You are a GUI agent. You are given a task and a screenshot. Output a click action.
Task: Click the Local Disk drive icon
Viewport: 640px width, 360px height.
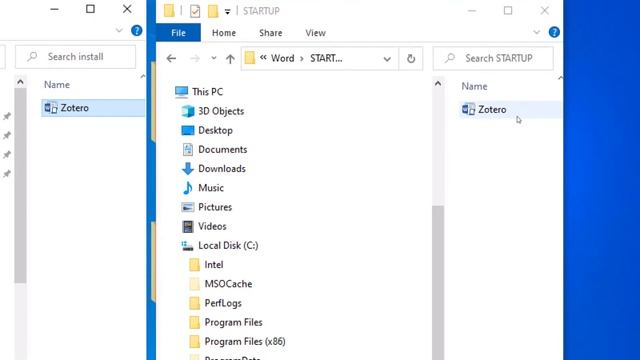[x=187, y=245]
